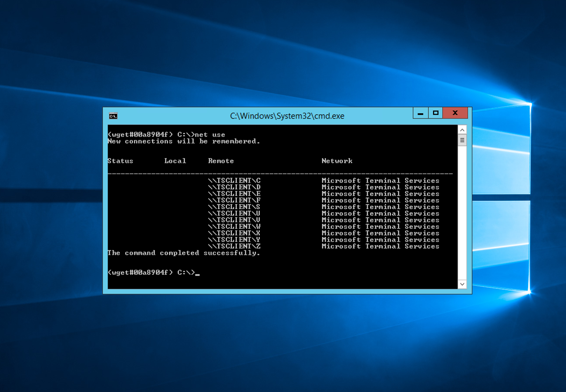Click the cmd.exe icon in the title bar

[x=113, y=115]
